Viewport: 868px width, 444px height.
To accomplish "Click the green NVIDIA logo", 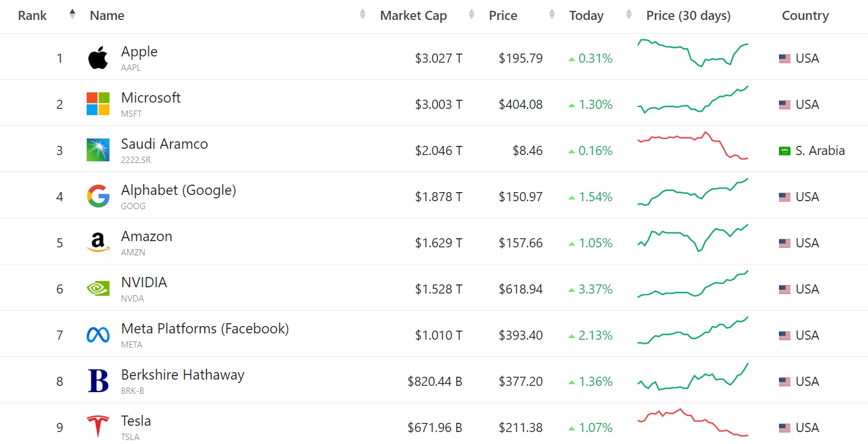I will tap(98, 288).
